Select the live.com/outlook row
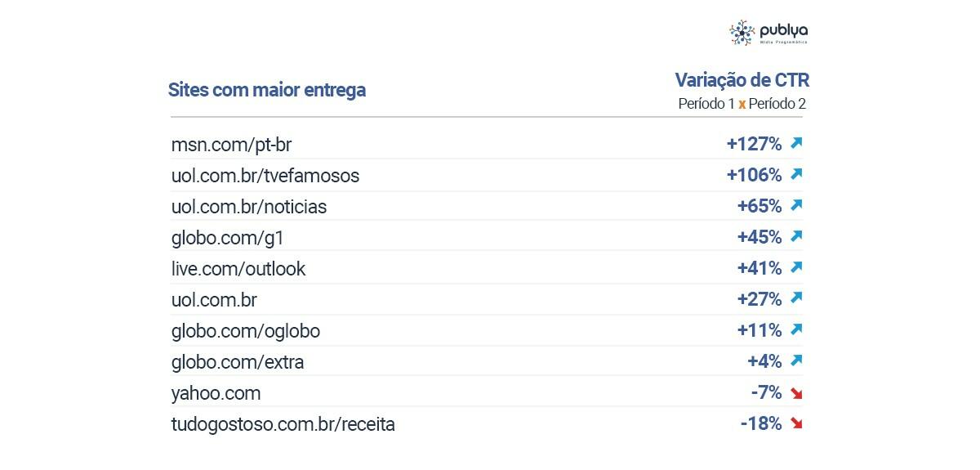Viewport: 980px width, 470px height. tap(487, 268)
